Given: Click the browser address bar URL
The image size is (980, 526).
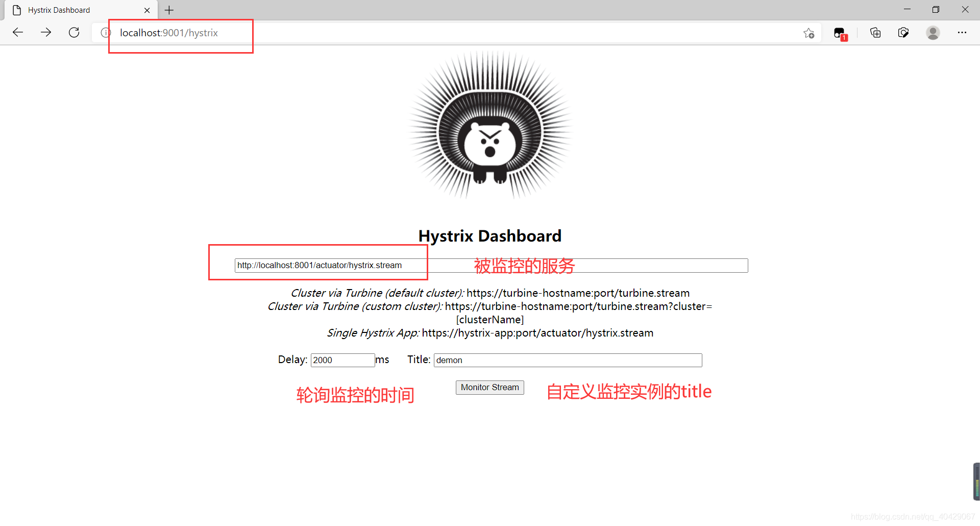Looking at the screenshot, I should (x=168, y=33).
